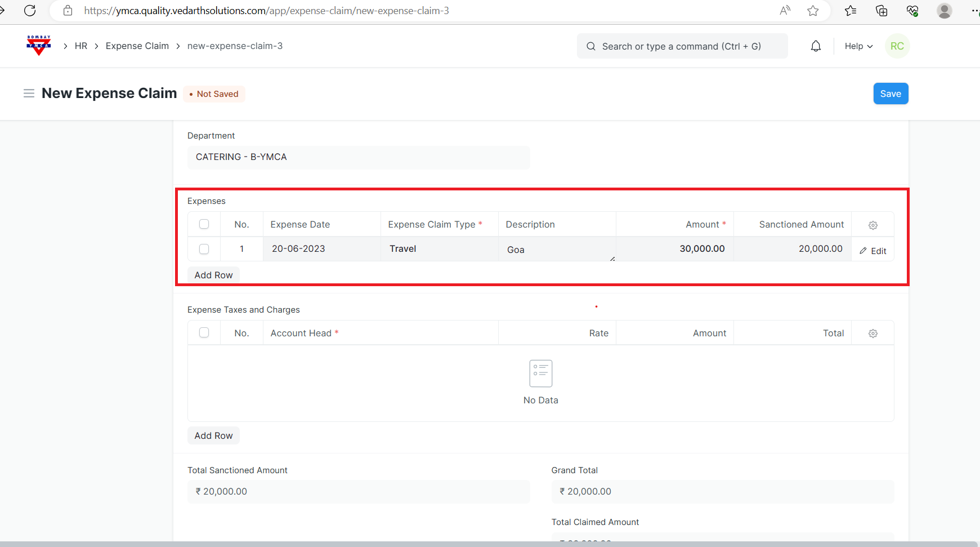Toggle the sidebar hamburger menu icon
This screenshot has width=980, height=547.
(x=29, y=94)
